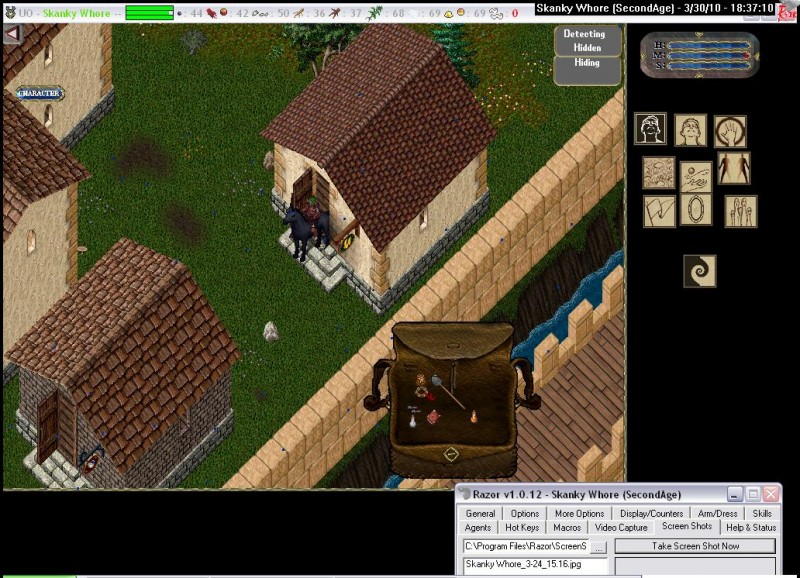
Task: Click the mustached face macro icon
Action: (651, 129)
